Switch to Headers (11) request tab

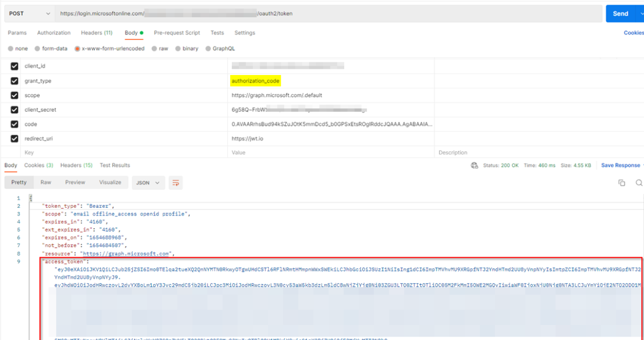(97, 33)
